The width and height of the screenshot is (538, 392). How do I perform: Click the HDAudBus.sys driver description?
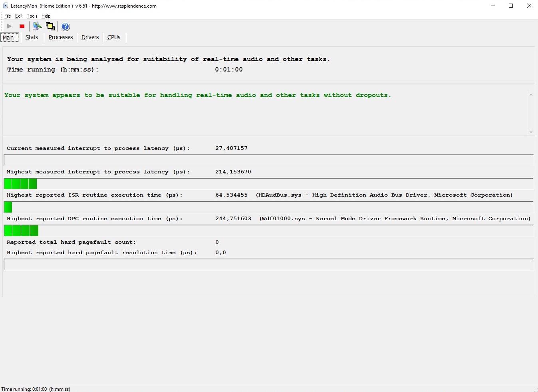tap(384, 195)
